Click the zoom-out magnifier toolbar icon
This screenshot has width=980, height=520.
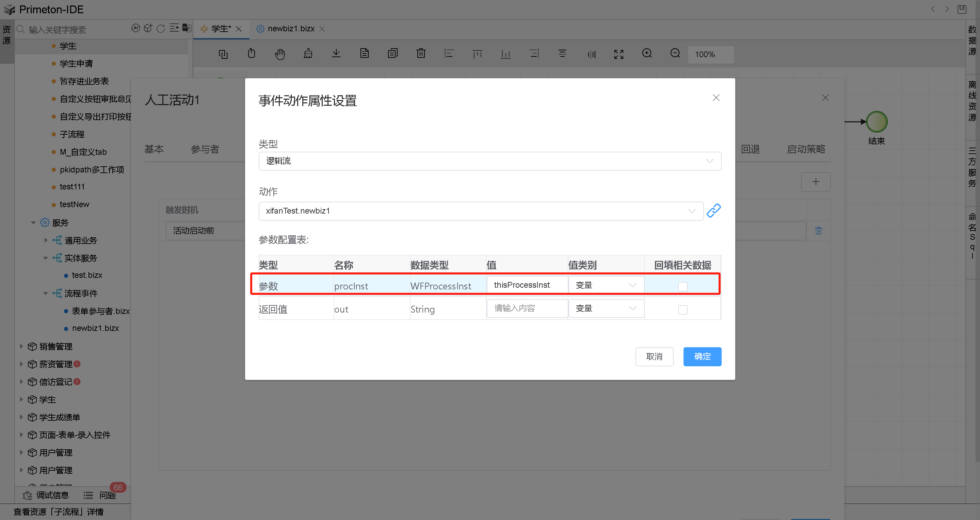[675, 54]
